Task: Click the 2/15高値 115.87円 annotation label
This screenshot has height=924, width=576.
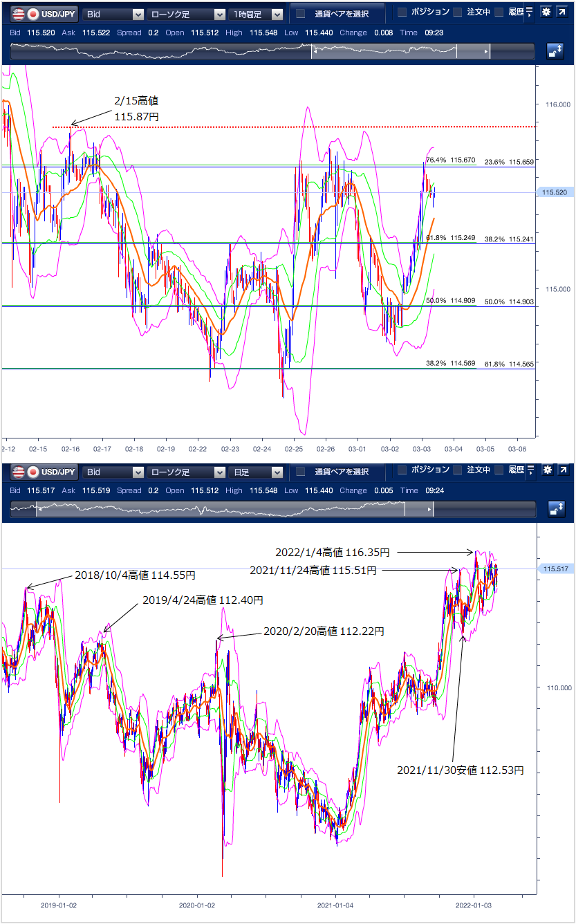Action: [x=136, y=109]
